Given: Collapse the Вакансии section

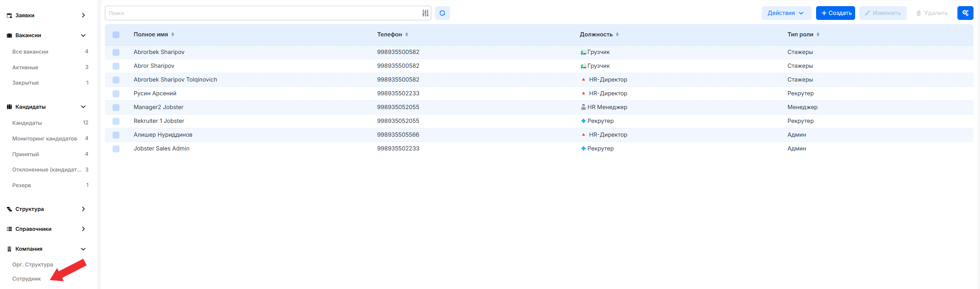Looking at the screenshot, I should tap(83, 36).
